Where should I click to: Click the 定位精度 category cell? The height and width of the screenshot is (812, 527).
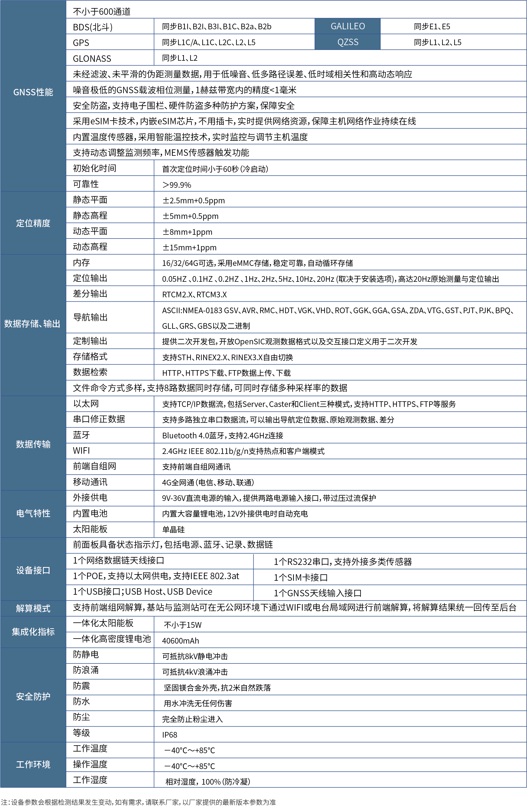pyautogui.click(x=33, y=223)
